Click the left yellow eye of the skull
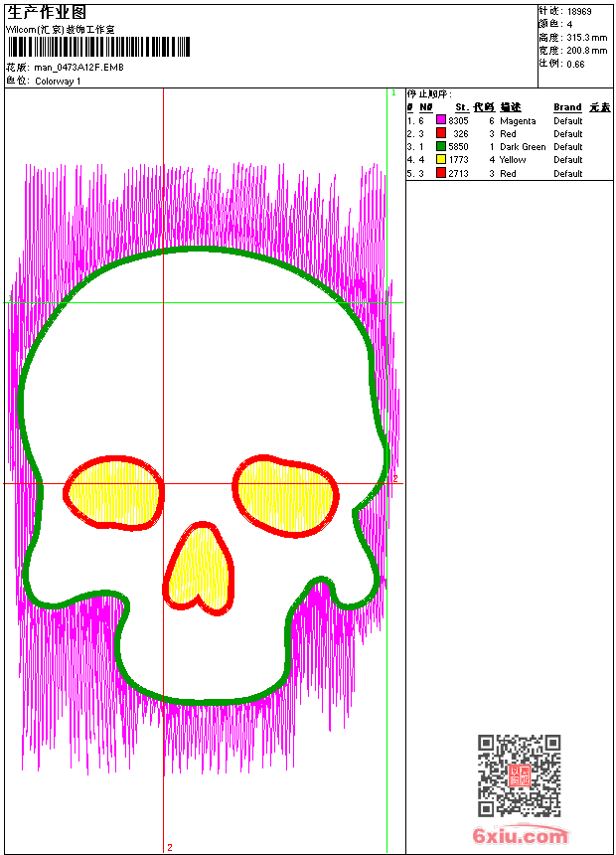The height and width of the screenshot is (855, 616). coord(115,490)
